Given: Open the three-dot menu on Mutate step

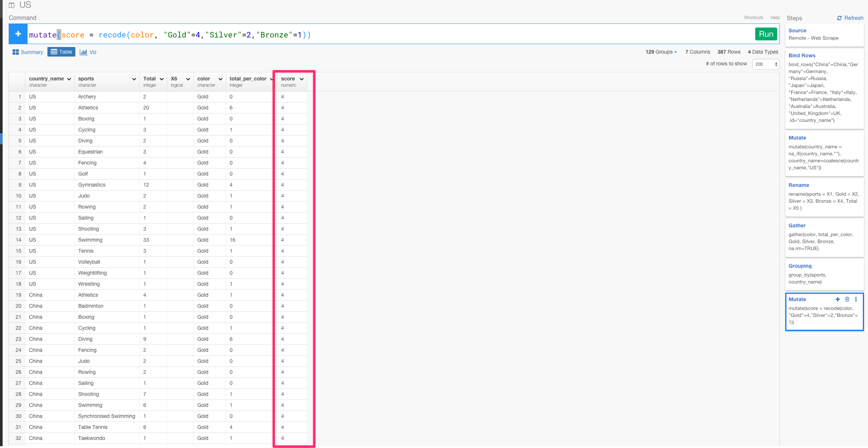Looking at the screenshot, I should click(856, 299).
